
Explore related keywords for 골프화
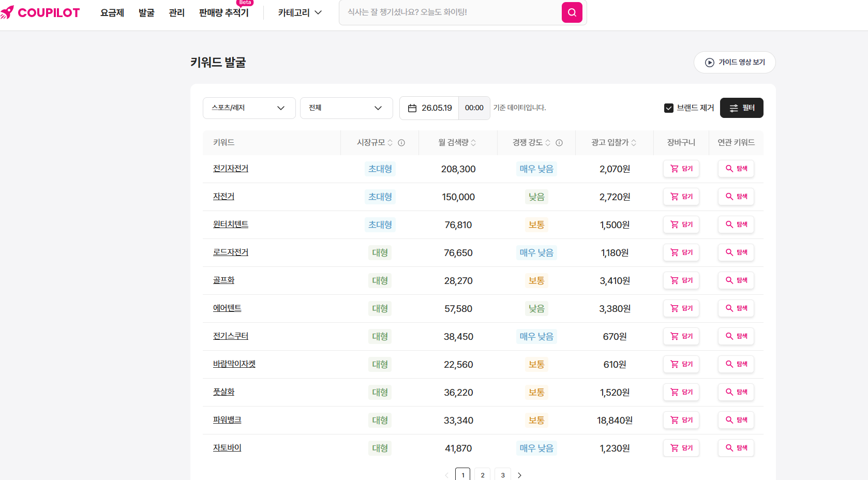click(736, 280)
